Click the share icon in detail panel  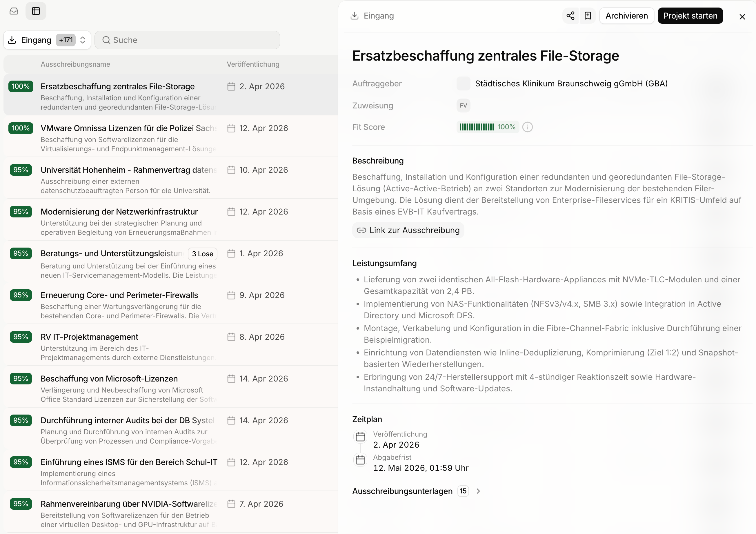coord(570,16)
